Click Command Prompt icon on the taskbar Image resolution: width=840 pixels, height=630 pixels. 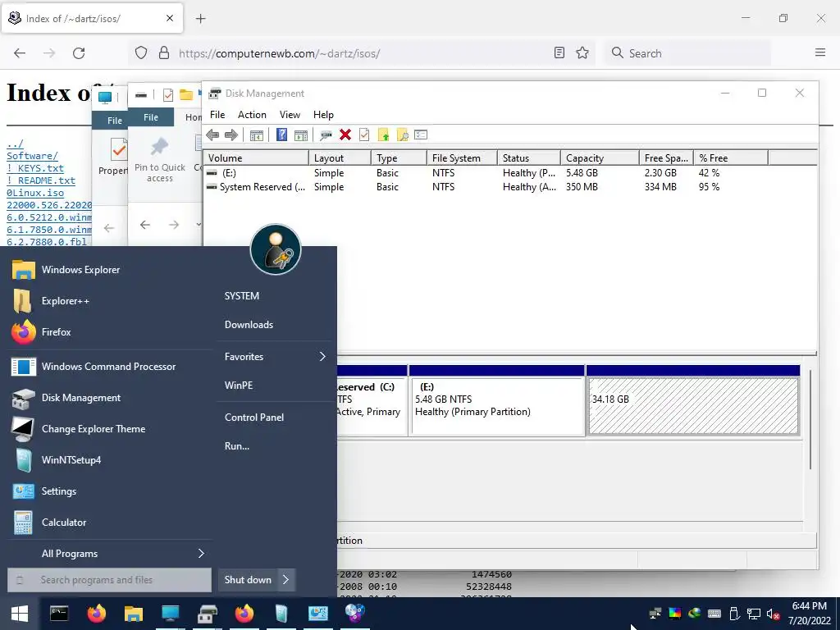click(59, 613)
